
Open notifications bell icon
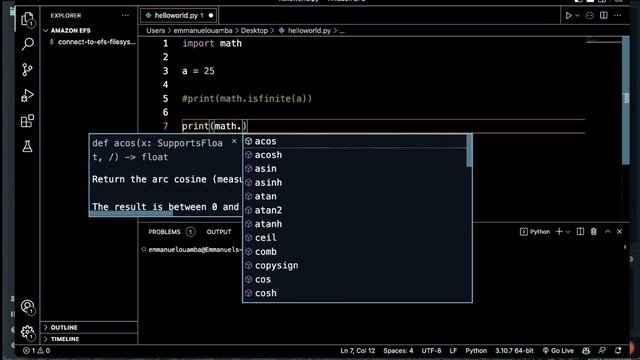618,351
